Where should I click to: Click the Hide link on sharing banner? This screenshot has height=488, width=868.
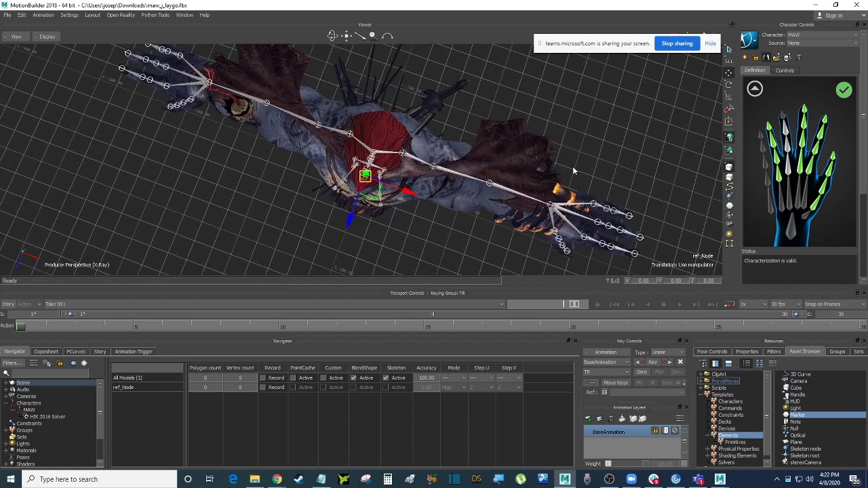click(x=710, y=43)
